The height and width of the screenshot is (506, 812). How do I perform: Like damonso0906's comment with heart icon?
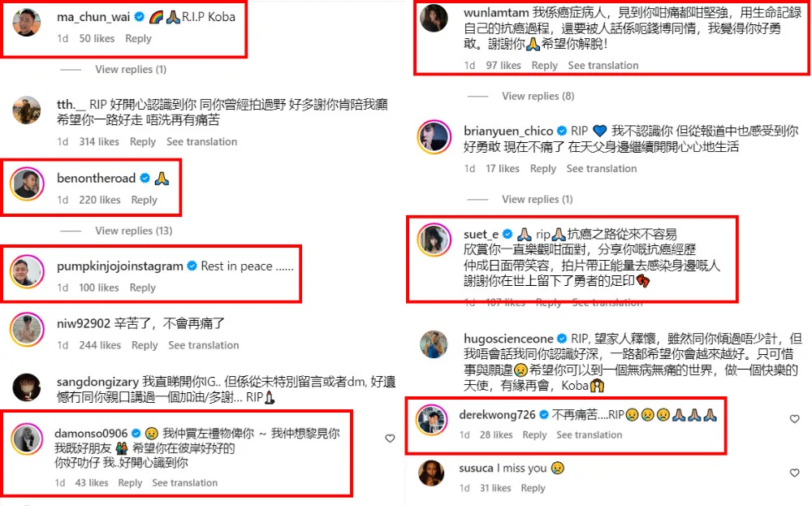click(x=390, y=439)
